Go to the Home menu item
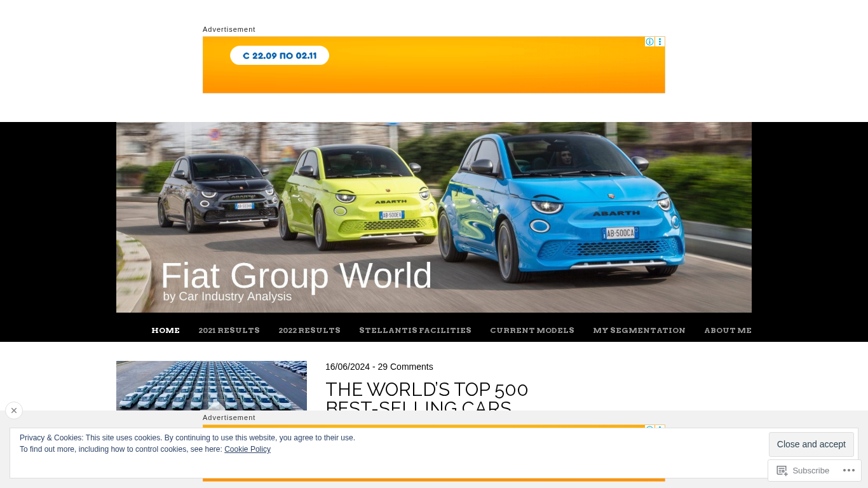The height and width of the screenshot is (488, 868). pos(166,330)
